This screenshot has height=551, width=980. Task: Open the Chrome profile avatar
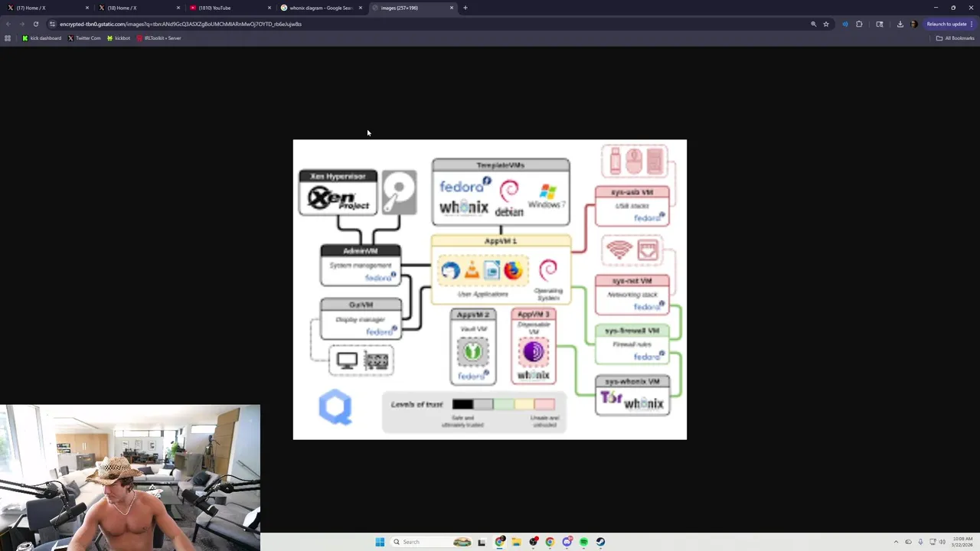point(913,24)
